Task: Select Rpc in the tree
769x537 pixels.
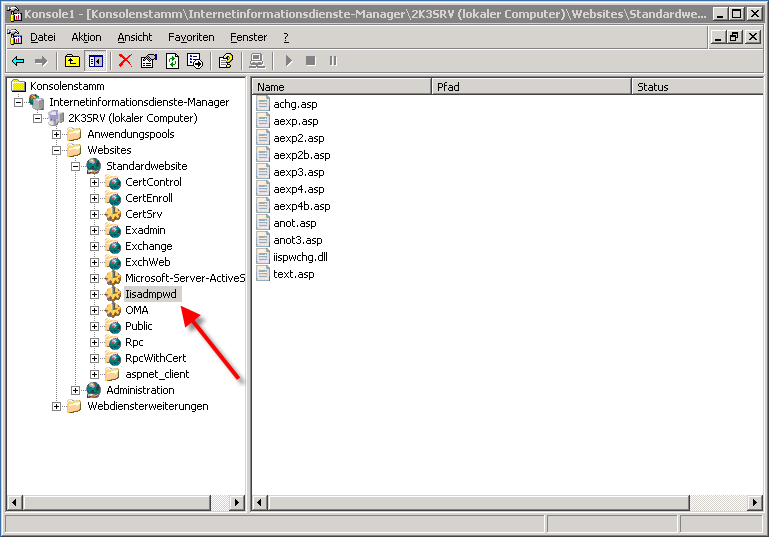Action: 134,342
